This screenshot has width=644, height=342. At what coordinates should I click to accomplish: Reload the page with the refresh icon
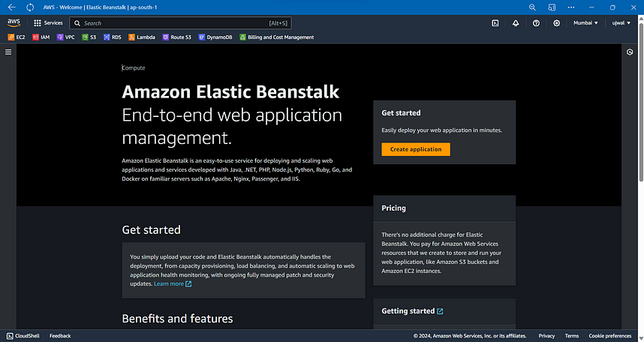point(30,7)
